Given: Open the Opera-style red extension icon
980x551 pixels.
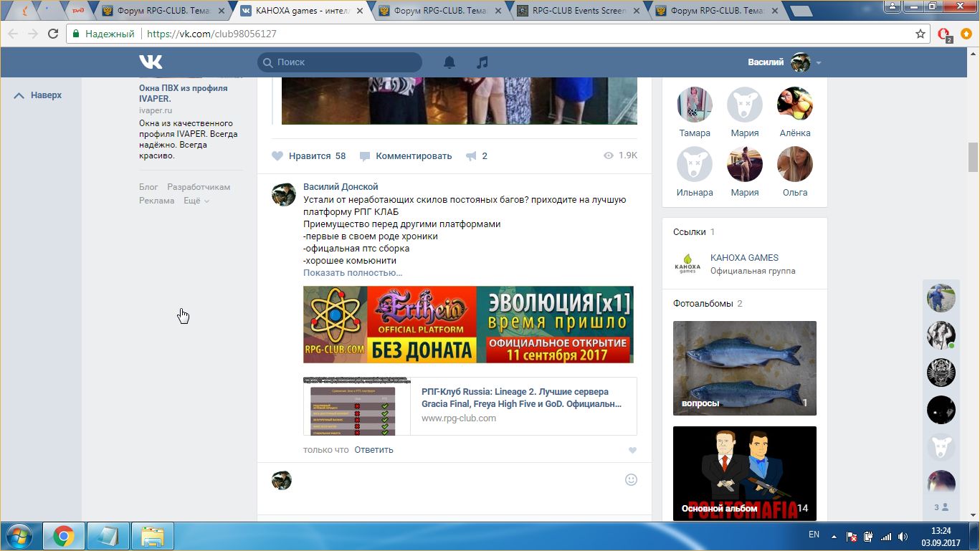Looking at the screenshot, I should 944,34.
